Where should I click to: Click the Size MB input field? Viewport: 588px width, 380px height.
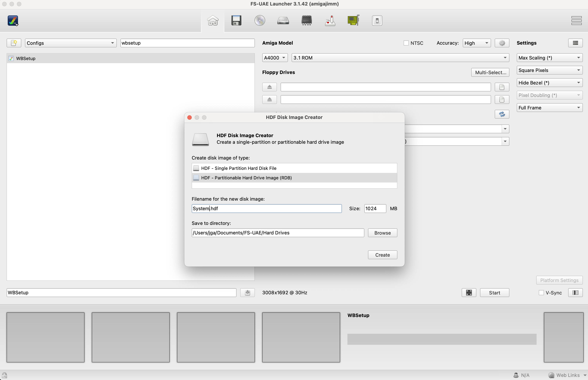click(375, 209)
